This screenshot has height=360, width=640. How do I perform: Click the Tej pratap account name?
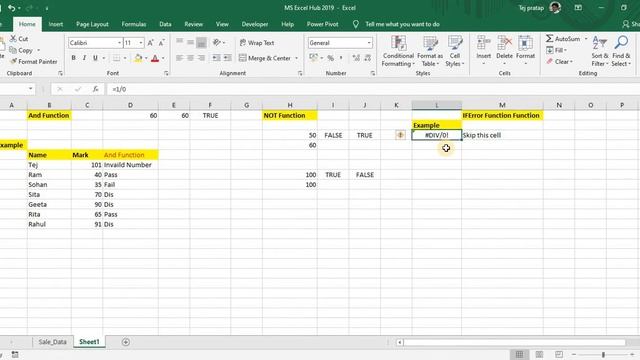(531, 8)
